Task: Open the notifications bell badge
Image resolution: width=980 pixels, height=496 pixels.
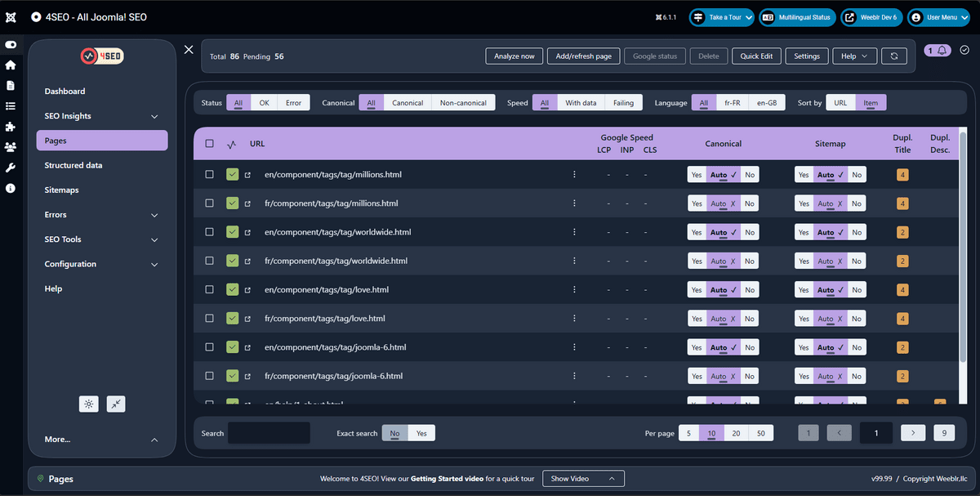Action: [x=938, y=50]
